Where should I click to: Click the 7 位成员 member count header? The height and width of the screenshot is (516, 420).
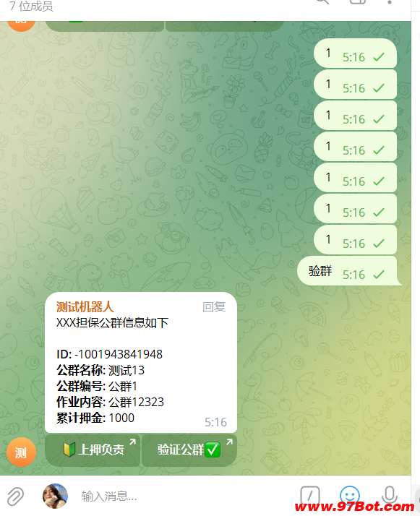31,6
